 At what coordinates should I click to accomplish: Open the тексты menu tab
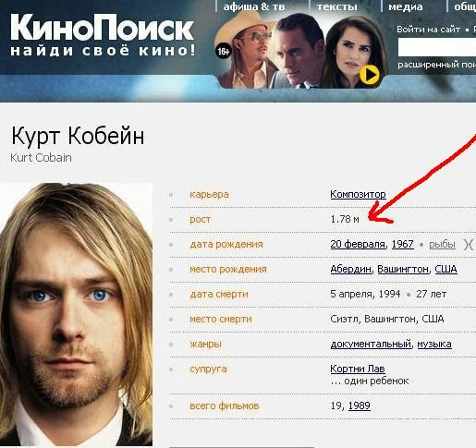[x=336, y=6]
